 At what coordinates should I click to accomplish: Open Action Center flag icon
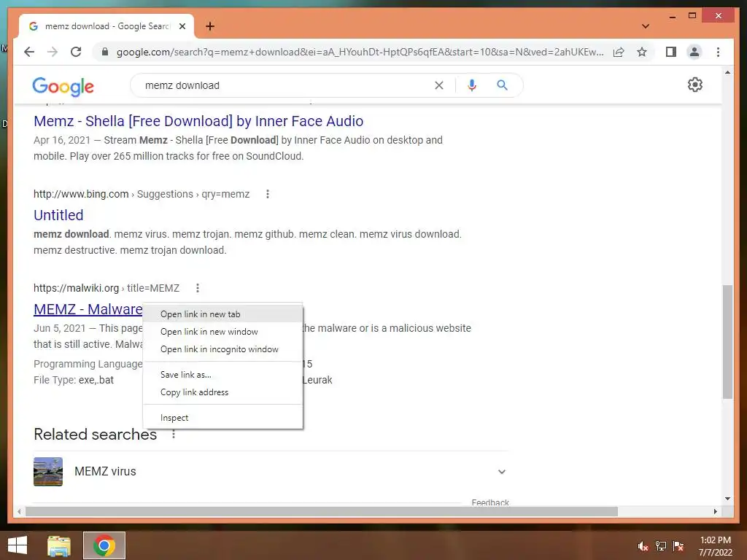pos(678,546)
